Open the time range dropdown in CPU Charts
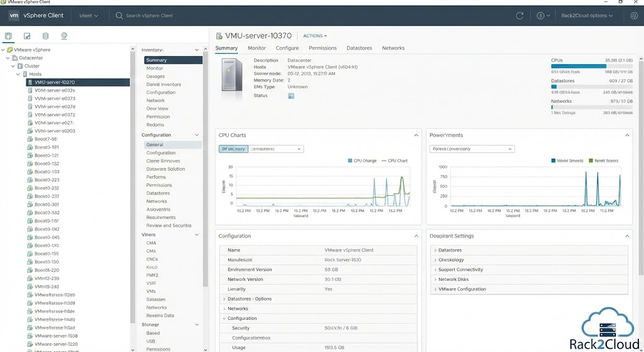This screenshot has width=644, height=352. (277, 149)
